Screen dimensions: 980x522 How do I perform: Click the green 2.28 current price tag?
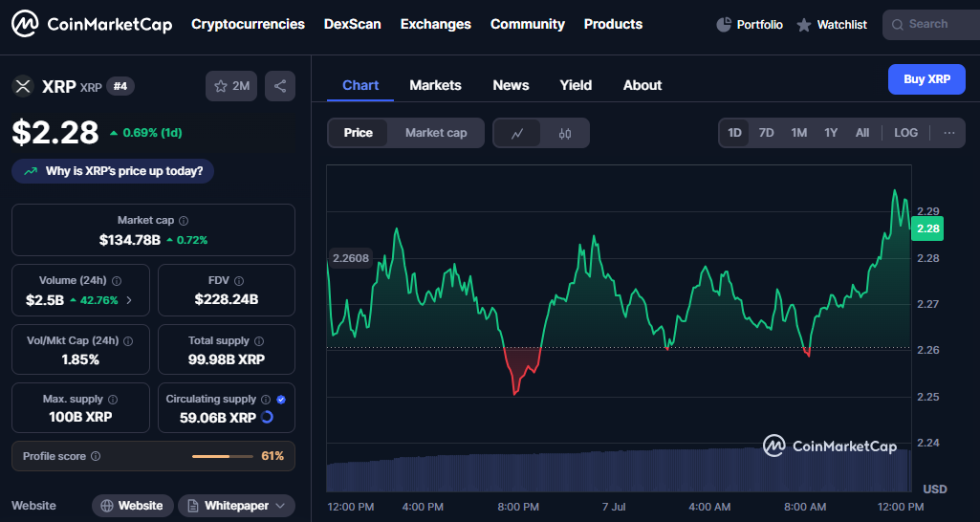927,228
